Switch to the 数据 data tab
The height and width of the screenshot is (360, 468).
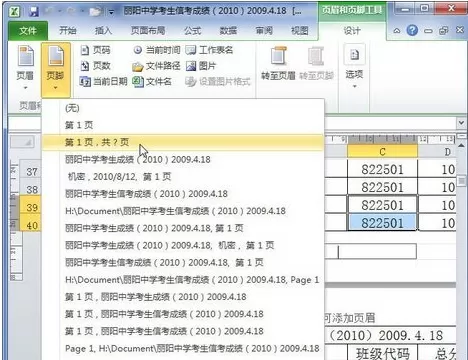pyautogui.click(x=228, y=31)
